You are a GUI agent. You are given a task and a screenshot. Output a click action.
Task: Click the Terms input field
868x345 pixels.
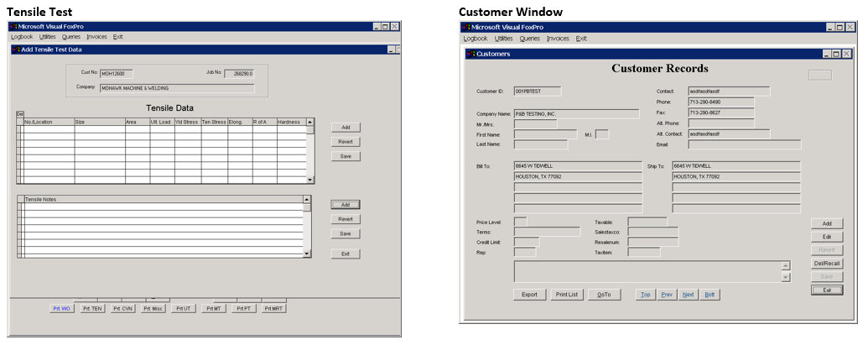click(x=547, y=232)
